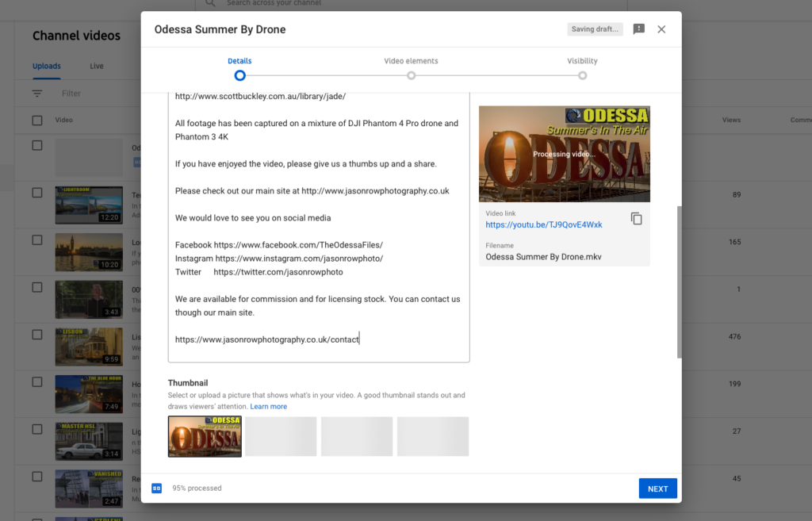Click the Saving draft status label
This screenshot has height=521, width=812.
595,29
